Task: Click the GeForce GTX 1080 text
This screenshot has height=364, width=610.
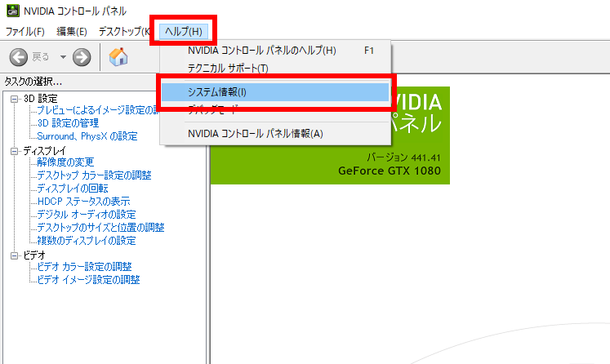Action: 390,171
